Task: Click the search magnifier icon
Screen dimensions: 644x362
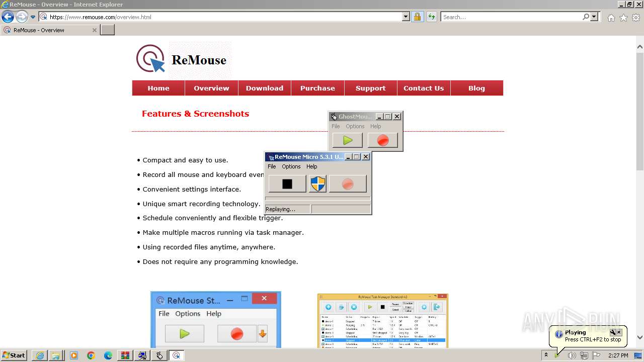Action: point(586,17)
